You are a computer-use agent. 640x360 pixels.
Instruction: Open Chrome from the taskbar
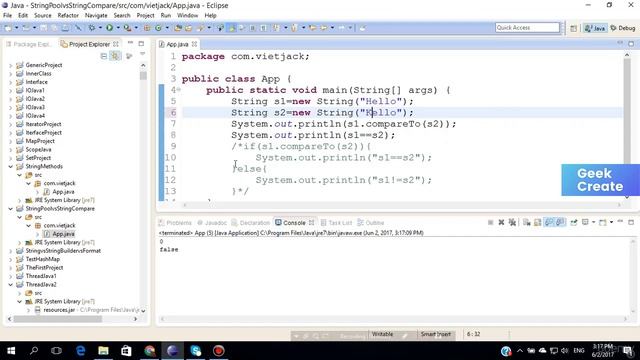149,351
